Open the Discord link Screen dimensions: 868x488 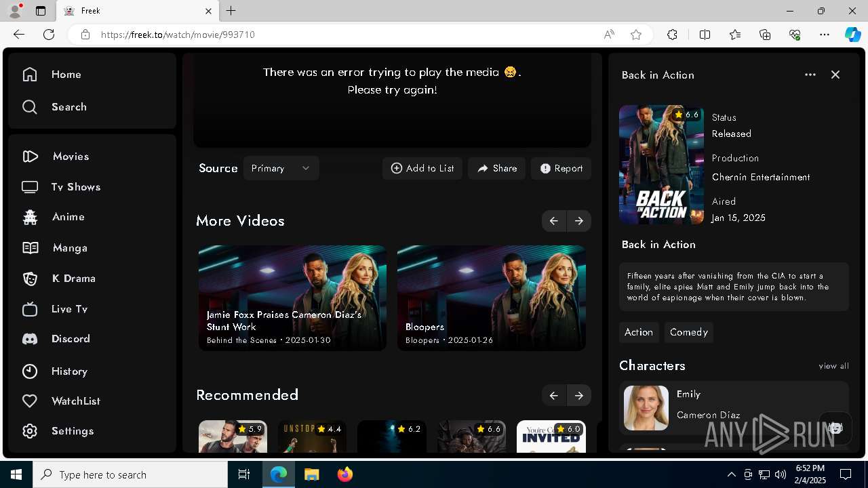(56, 339)
